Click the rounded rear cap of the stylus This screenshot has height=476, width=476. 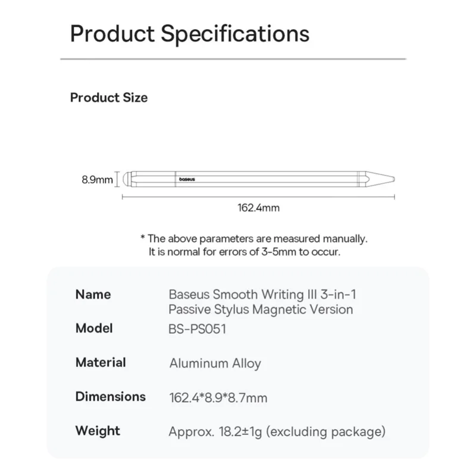click(126, 178)
